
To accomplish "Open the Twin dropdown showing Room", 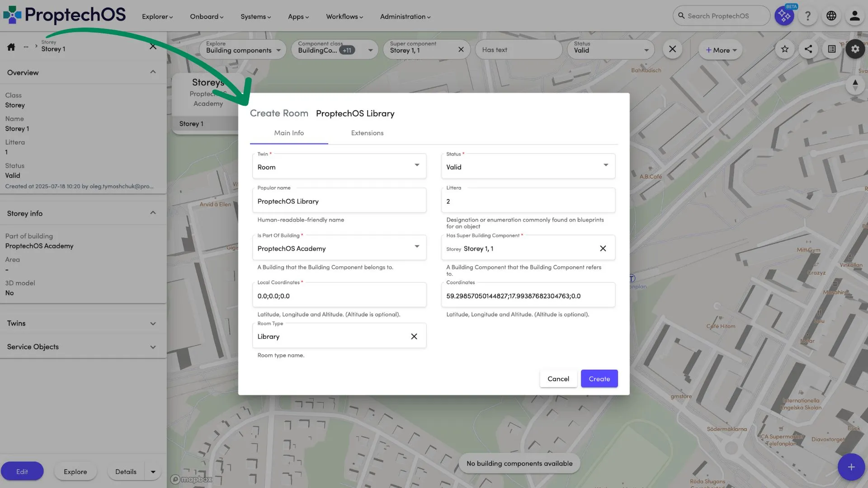I will point(339,166).
